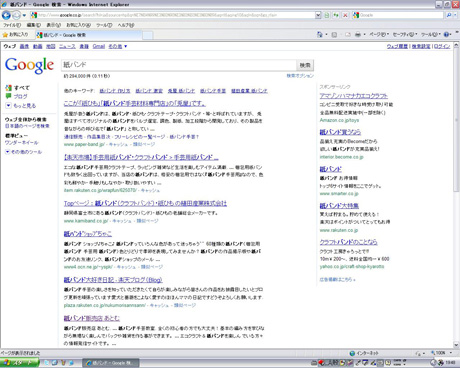Click the magnifier search icon in browser toolbar

[x=449, y=15]
